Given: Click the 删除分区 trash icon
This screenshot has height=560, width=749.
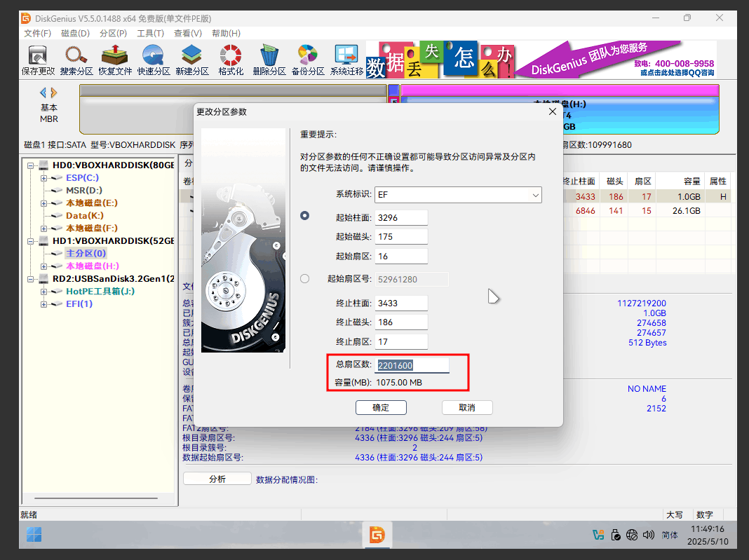Looking at the screenshot, I should pos(269,61).
